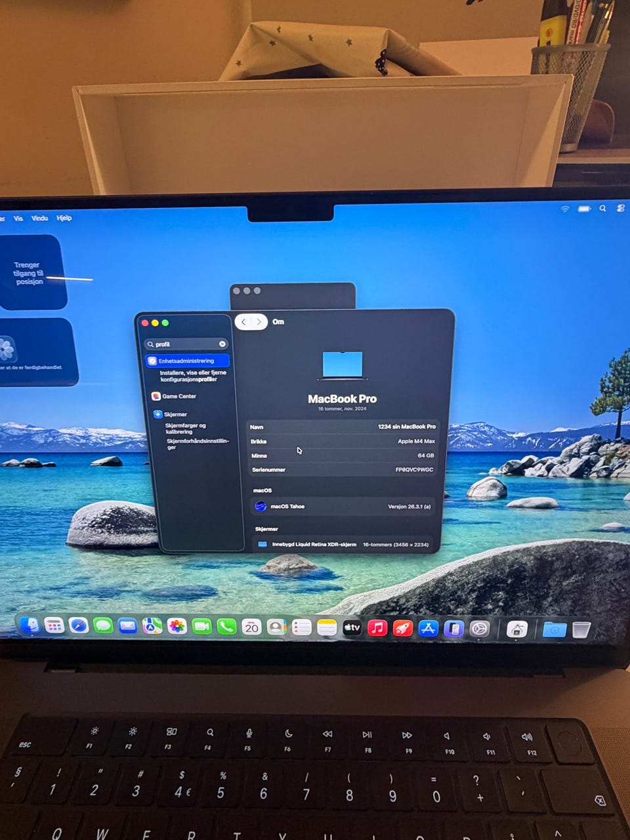
Task: Click the Navn row '1234 sin MacBook Pro'
Action: pos(343,427)
